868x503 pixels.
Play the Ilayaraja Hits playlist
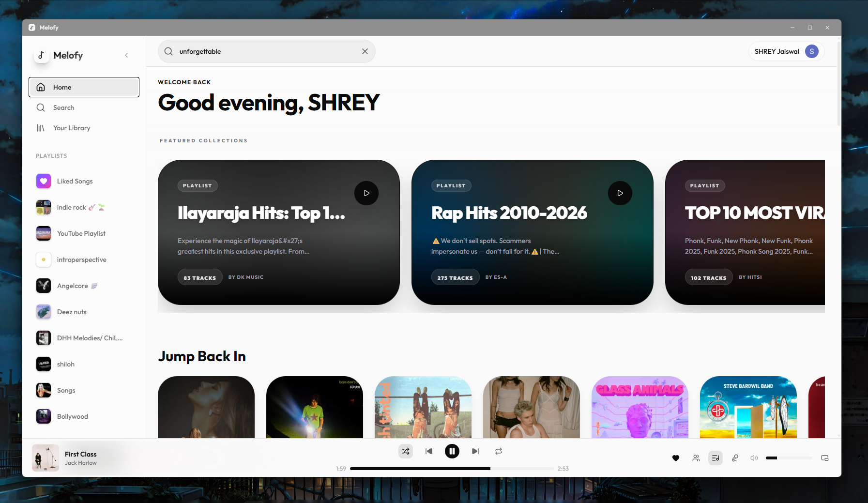pos(366,193)
